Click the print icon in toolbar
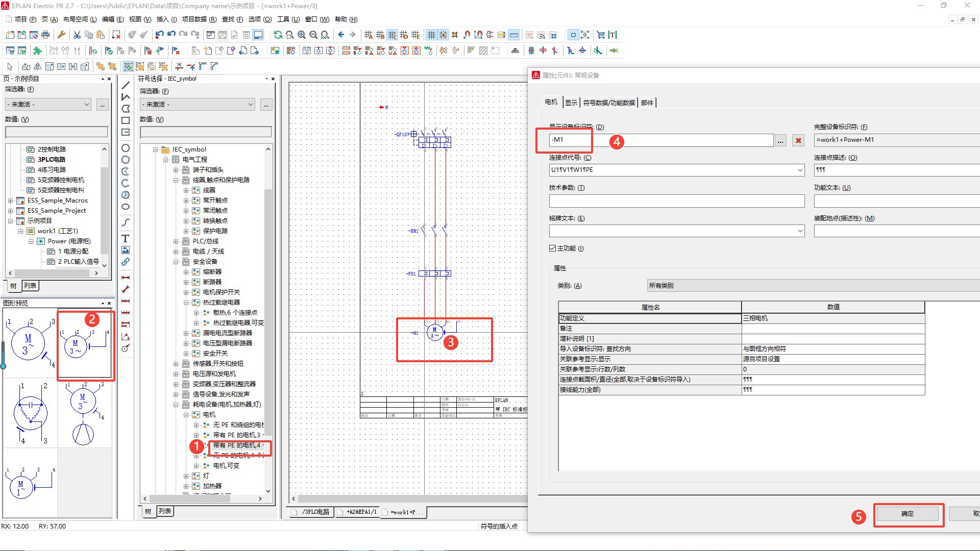Image resolution: width=980 pixels, height=551 pixels. tap(45, 35)
